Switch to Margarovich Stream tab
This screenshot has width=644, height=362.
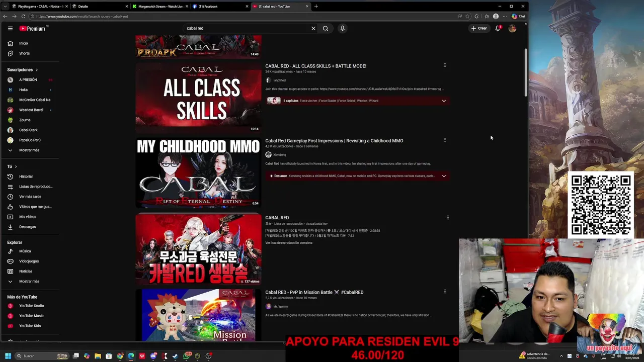tap(159, 7)
